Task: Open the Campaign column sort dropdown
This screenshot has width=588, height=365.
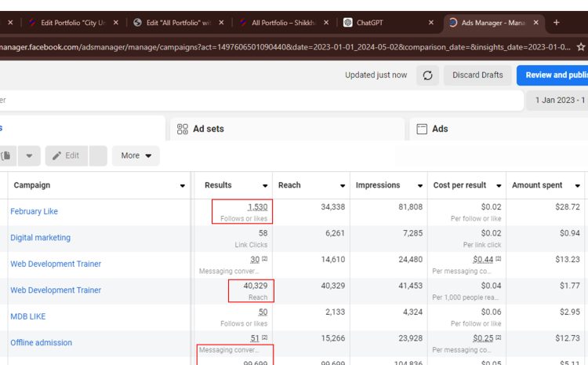Action: click(183, 186)
